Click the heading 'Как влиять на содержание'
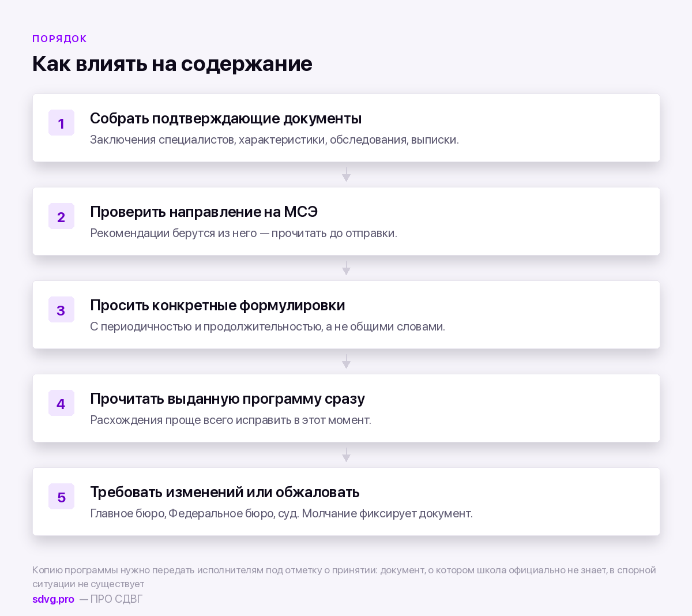This screenshot has height=616, width=692. pos(172,63)
